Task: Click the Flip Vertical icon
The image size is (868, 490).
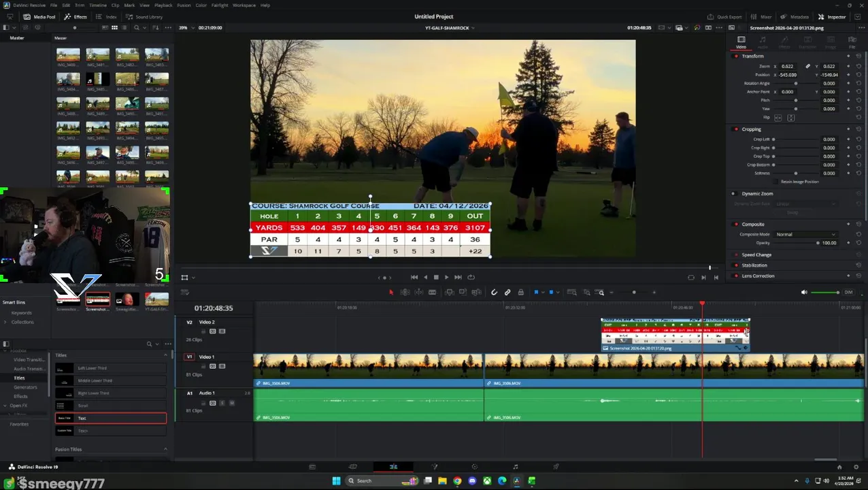Action: 790,118
